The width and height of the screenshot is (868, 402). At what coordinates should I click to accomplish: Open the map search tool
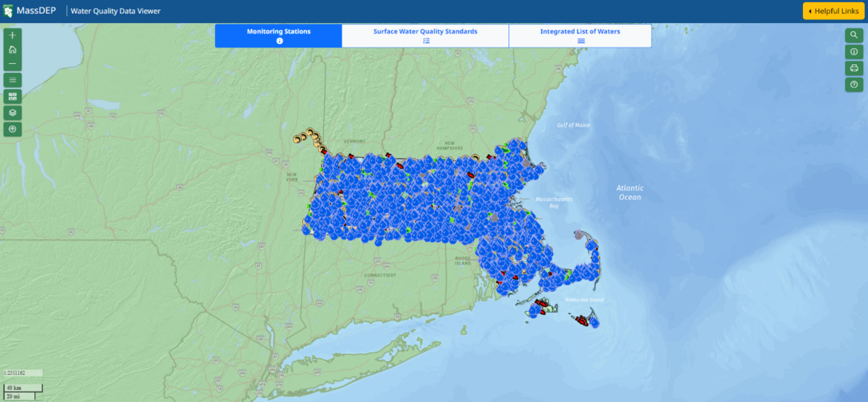click(x=853, y=35)
